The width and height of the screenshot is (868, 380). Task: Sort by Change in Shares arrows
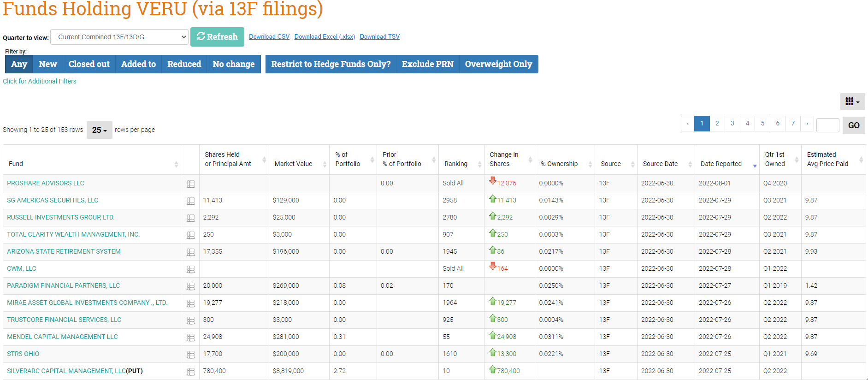(x=530, y=160)
